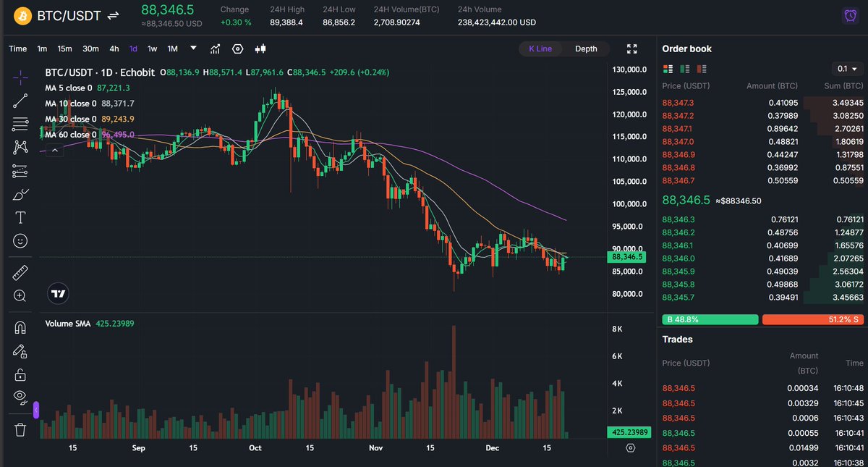Delete drawings with the trash icon
This screenshot has width=868, height=467.
[x=20, y=429]
